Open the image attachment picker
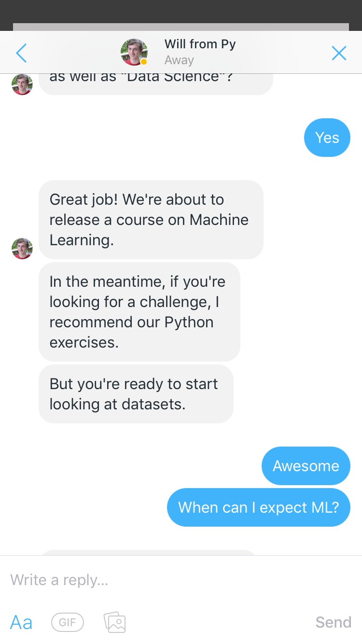 [x=115, y=622]
